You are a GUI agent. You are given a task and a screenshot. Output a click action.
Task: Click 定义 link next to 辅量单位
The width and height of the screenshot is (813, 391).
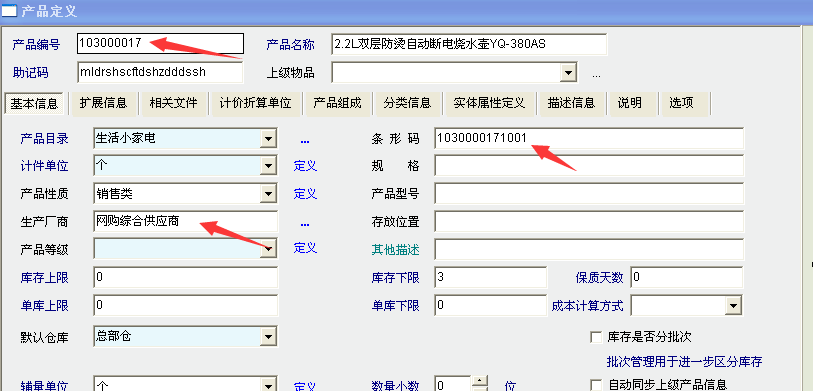pyautogui.click(x=305, y=386)
